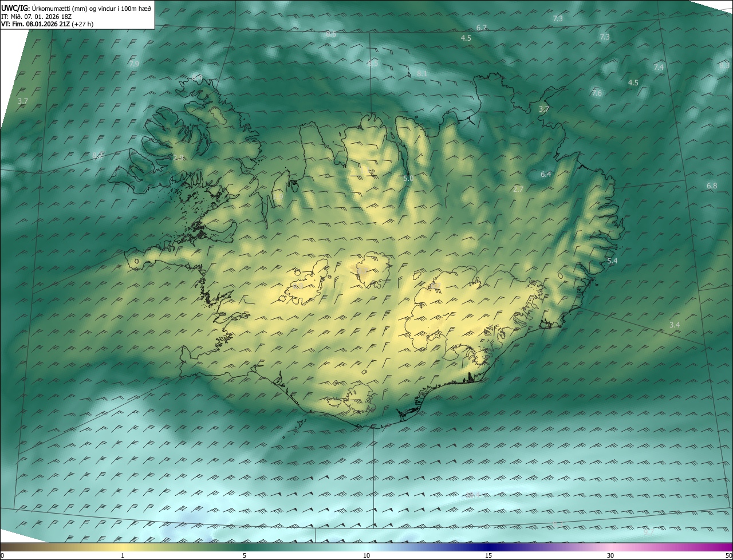
Task: Click the 3.4 value label on the map
Action: 675,325
